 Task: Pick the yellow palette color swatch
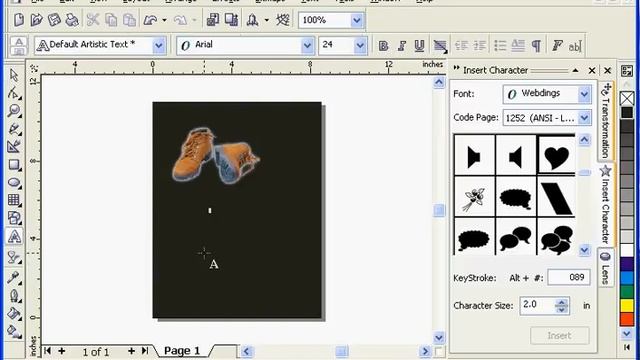627,305
